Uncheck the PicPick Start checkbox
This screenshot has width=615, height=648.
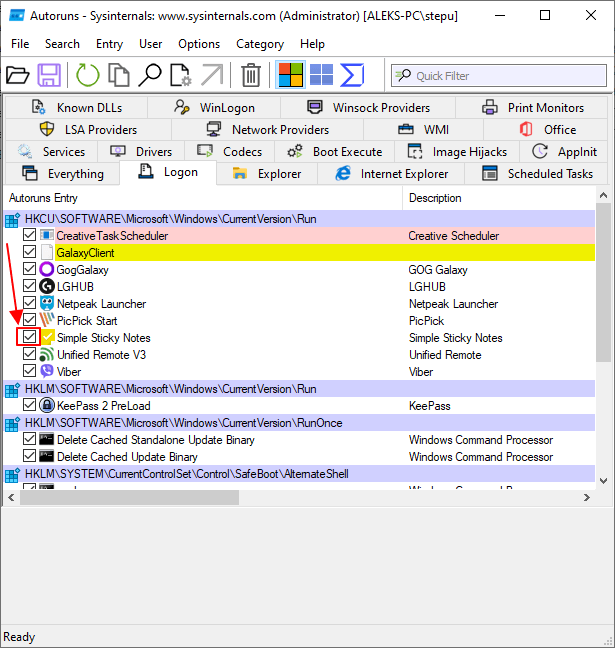[x=29, y=319]
